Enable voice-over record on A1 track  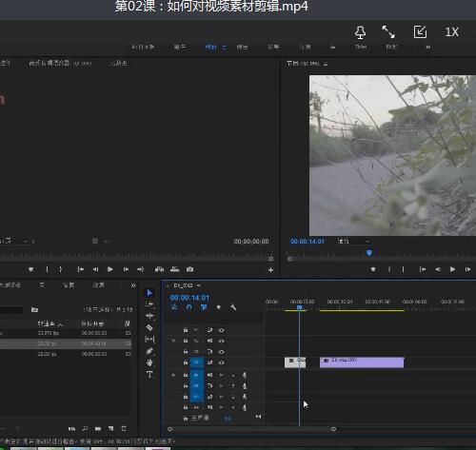(245, 375)
